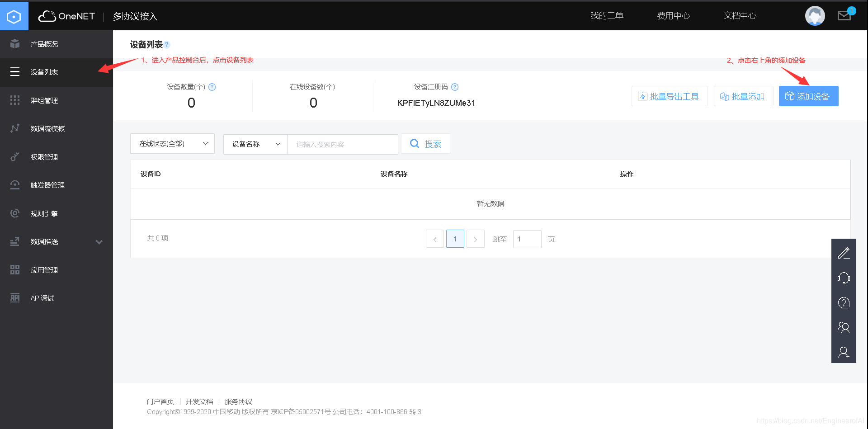Open 应用管理 from the sidebar
The height and width of the screenshot is (429, 868).
pos(44,270)
